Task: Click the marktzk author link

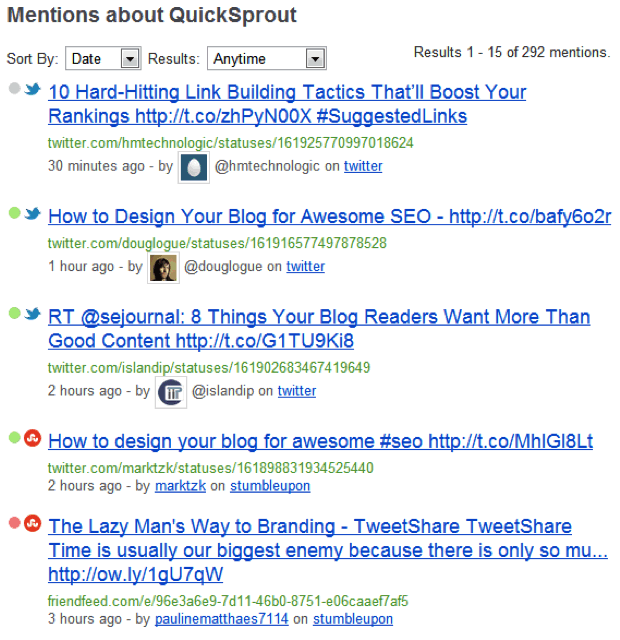Action: 180,486
